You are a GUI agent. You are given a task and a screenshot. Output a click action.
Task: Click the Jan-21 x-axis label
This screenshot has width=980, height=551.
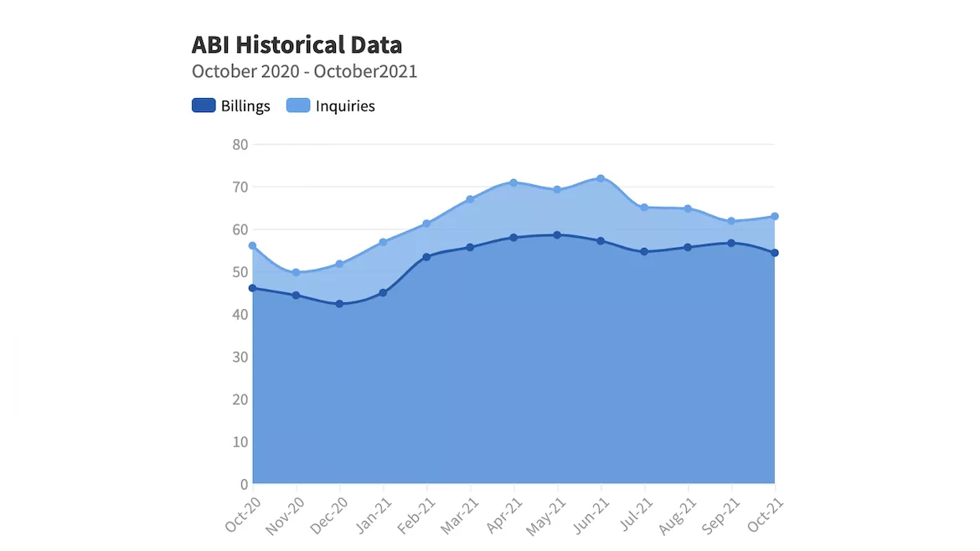point(374,515)
